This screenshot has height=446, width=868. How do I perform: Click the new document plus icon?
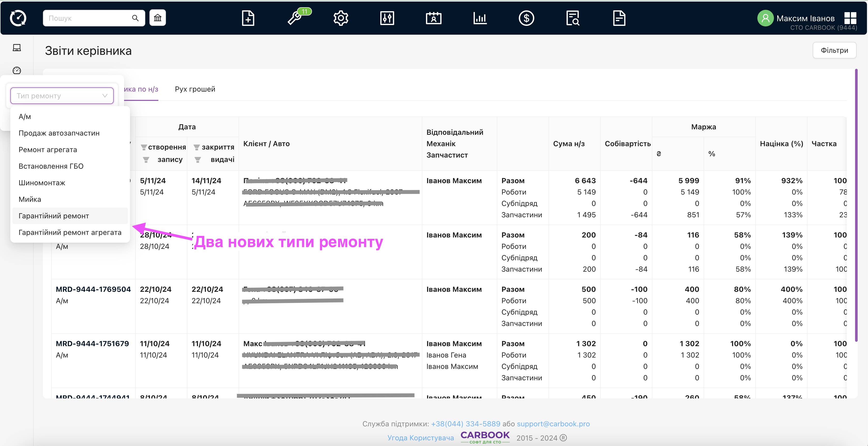coord(248,18)
